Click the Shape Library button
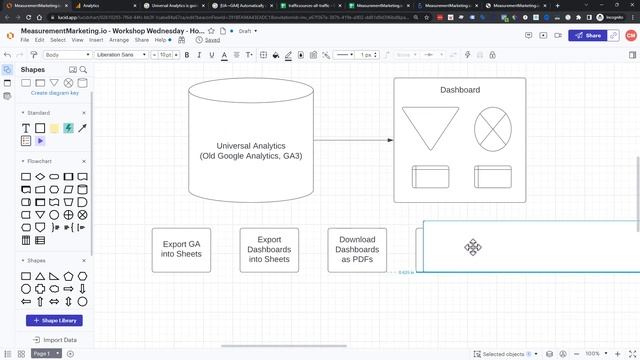Screen dimensions: 640x360 (54, 320)
